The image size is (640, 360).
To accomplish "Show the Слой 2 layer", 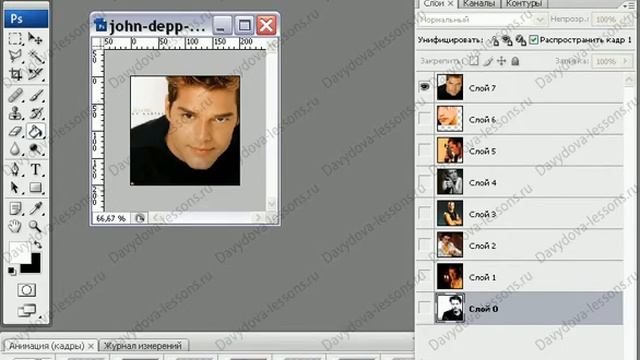I will (424, 244).
